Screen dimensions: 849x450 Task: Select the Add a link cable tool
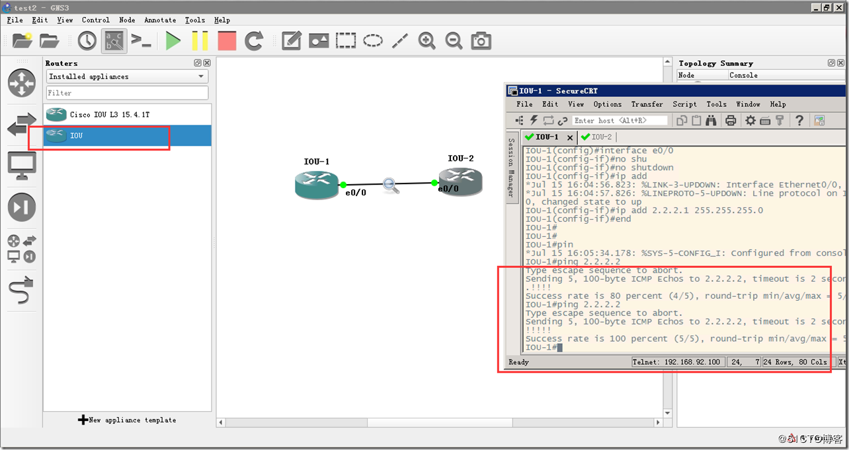click(22, 291)
